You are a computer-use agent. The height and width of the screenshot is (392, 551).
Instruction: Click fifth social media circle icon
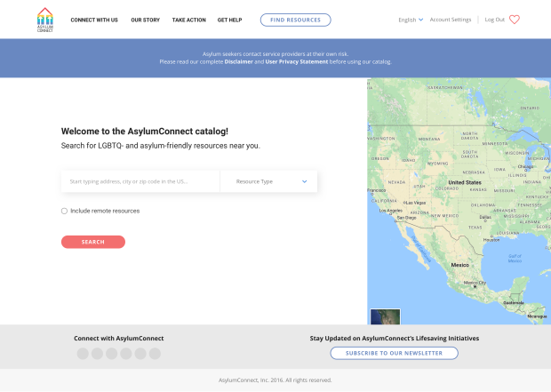(x=140, y=354)
